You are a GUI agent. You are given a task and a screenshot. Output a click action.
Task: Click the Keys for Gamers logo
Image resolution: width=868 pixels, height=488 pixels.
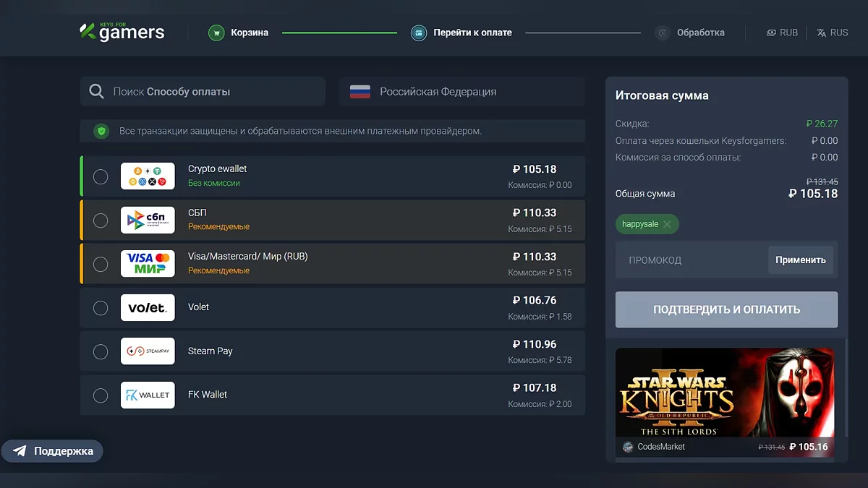click(122, 32)
